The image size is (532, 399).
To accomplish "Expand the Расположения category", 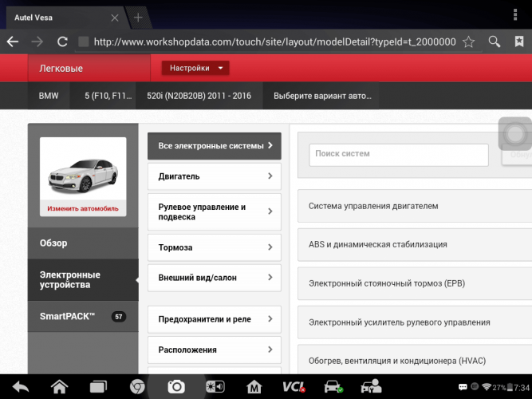I will tap(215, 350).
